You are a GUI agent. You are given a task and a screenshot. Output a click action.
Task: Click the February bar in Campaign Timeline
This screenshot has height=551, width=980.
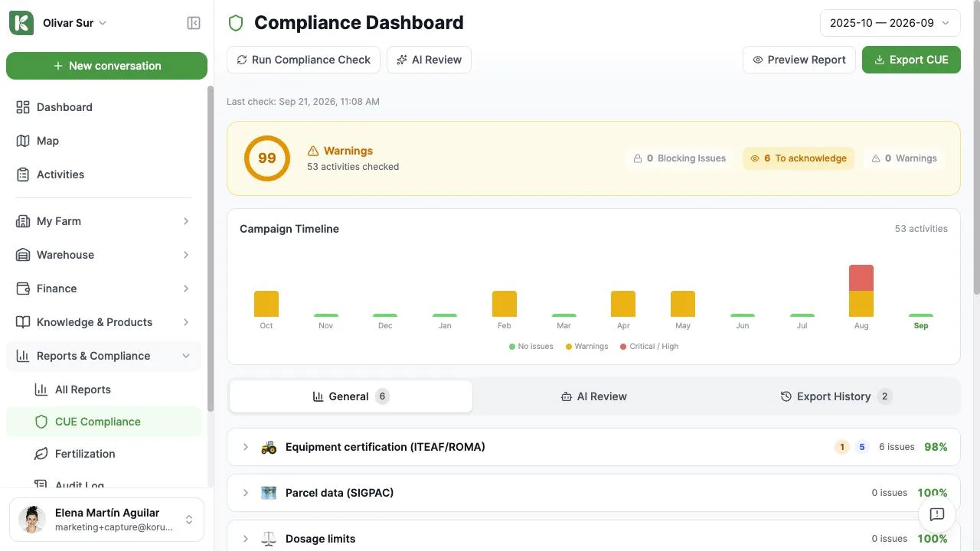[505, 304]
